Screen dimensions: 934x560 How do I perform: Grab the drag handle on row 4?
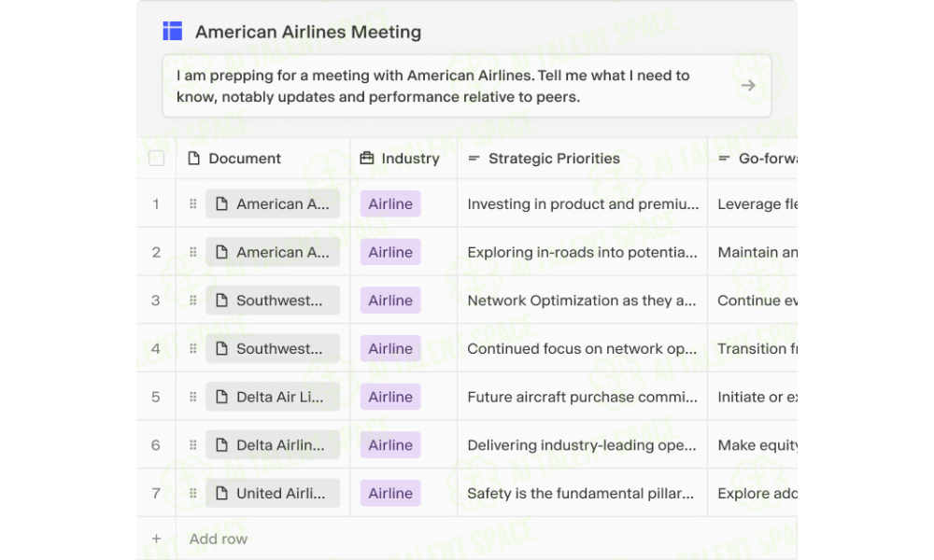[193, 348]
